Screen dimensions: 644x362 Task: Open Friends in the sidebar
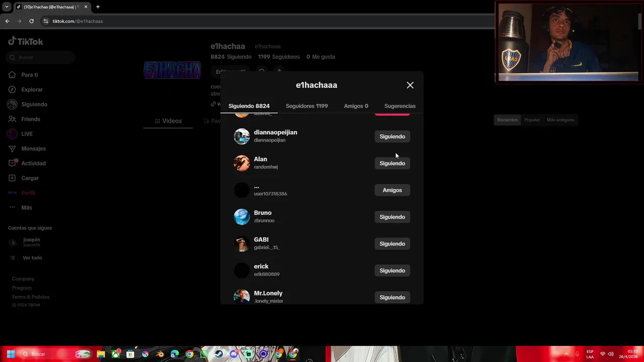coord(30,119)
